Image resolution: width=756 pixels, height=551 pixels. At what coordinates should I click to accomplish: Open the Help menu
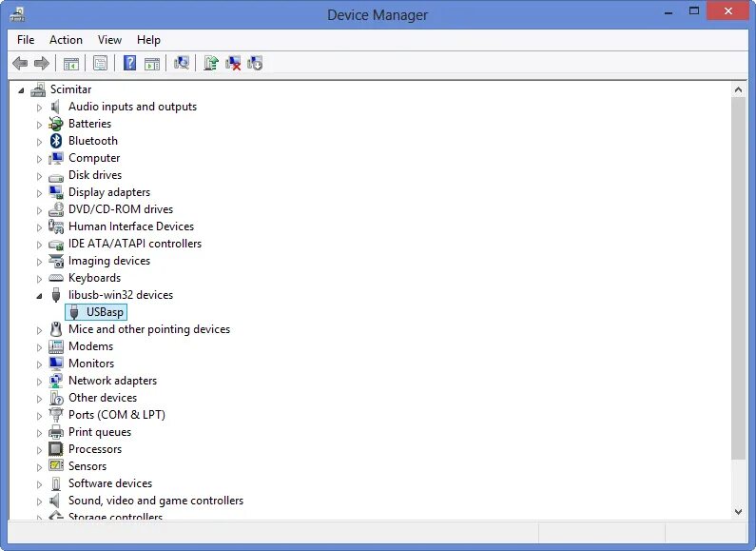tap(148, 40)
